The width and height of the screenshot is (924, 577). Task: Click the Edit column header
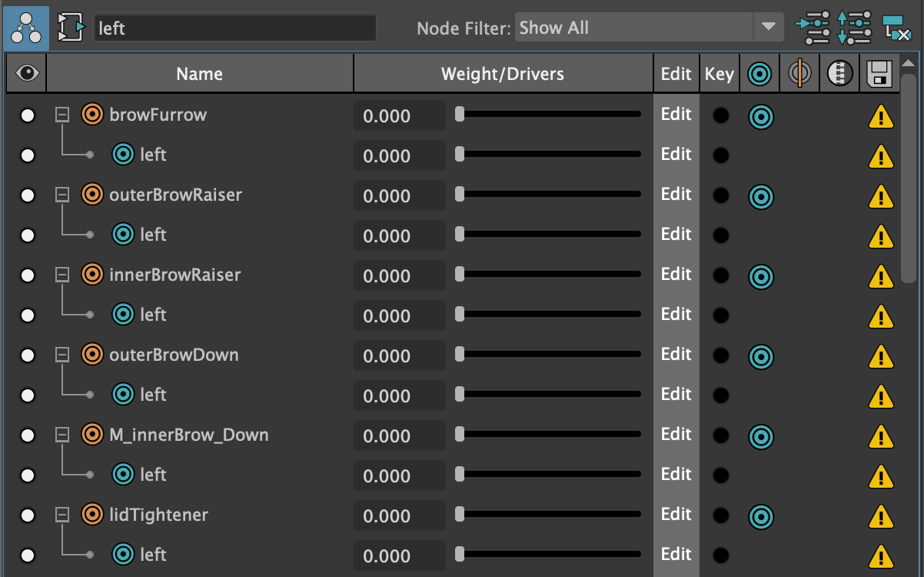pyautogui.click(x=676, y=74)
